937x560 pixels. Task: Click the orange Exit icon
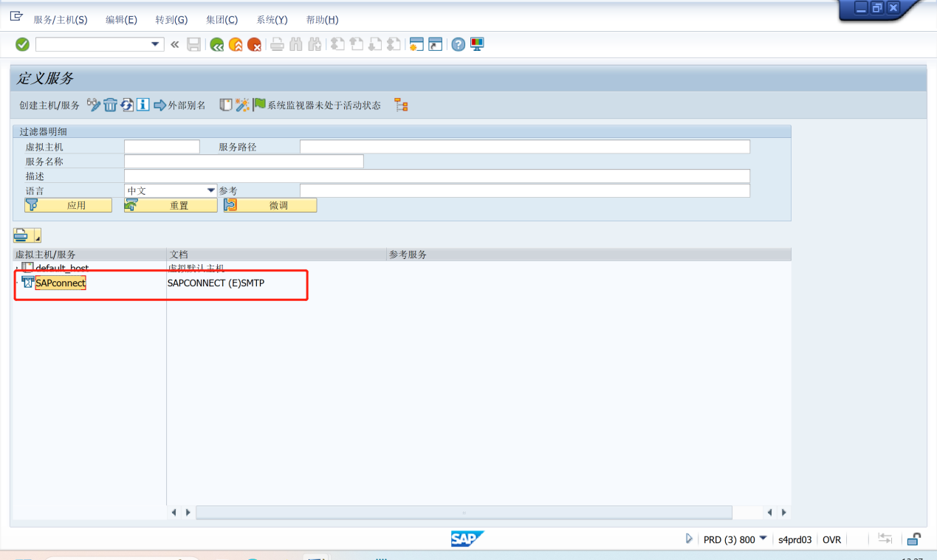pos(236,44)
